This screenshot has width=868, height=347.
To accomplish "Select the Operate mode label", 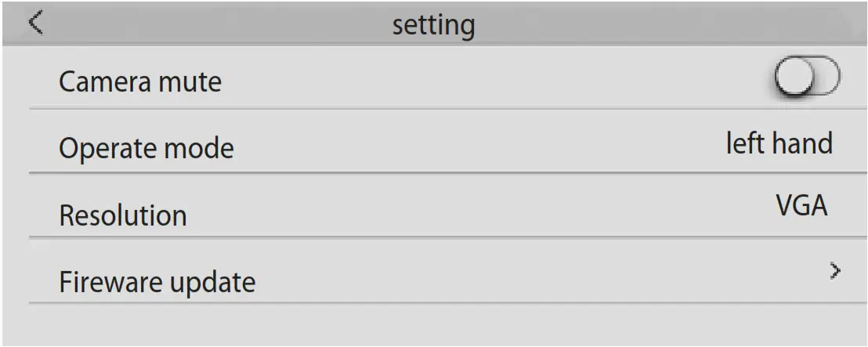I will coord(146,148).
